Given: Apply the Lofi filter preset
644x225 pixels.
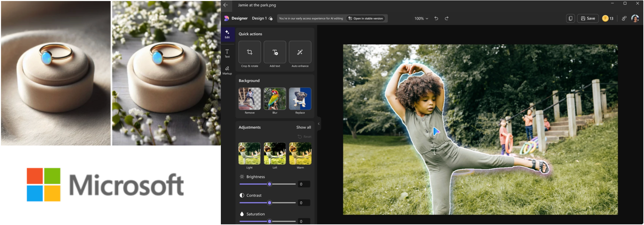Looking at the screenshot, I should click(x=275, y=154).
